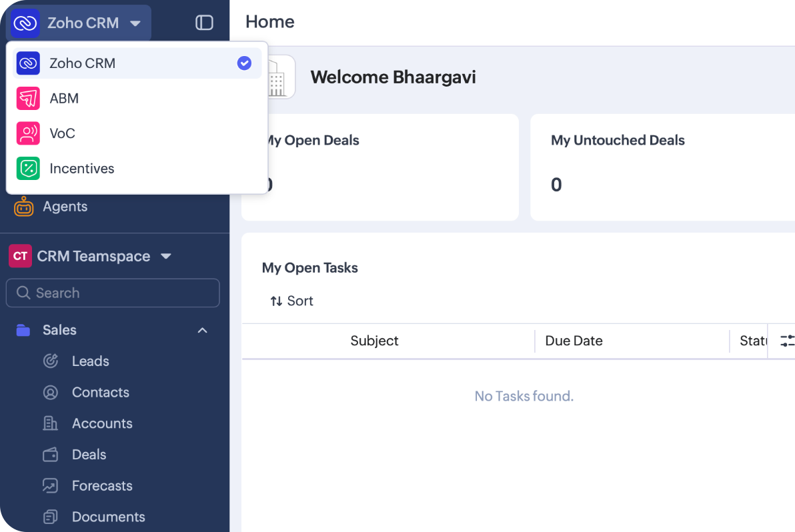Click the Sort up-down arrows icon

point(276,301)
